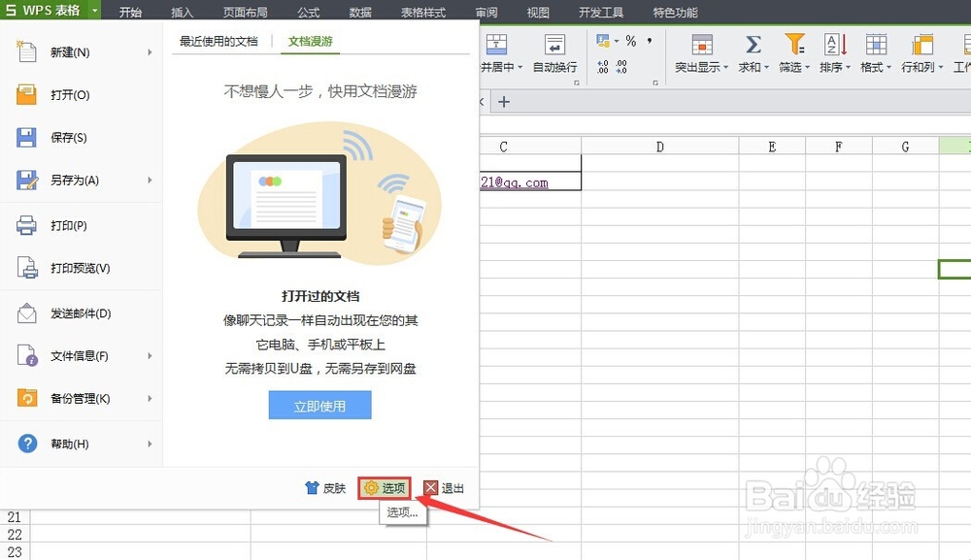Click the number format currency icon
This screenshot has height=560, width=971.
[x=603, y=41]
